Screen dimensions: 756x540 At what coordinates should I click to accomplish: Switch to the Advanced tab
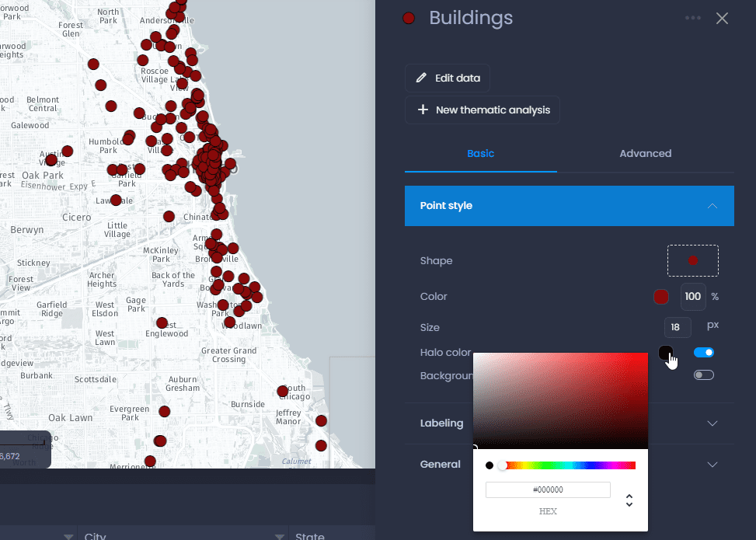pyautogui.click(x=645, y=153)
